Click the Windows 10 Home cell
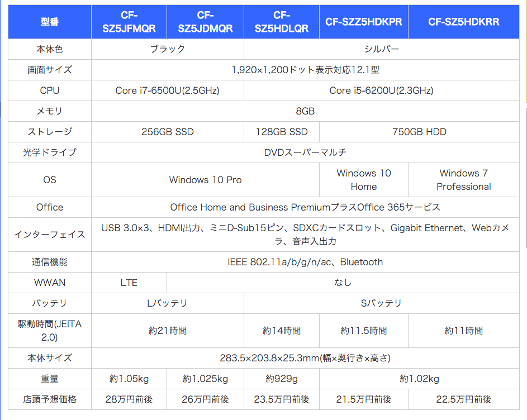Image resolution: width=527 pixels, height=420 pixels. (364, 180)
